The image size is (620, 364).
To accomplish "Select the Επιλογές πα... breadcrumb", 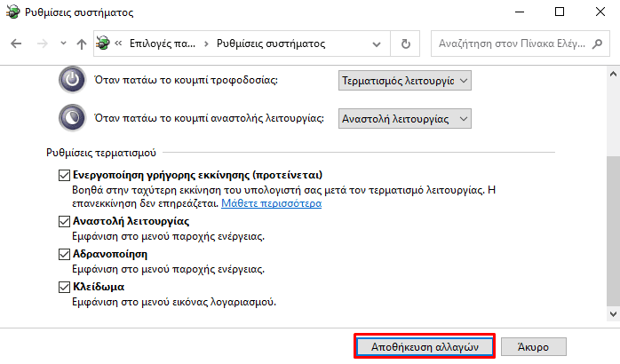I will [163, 44].
